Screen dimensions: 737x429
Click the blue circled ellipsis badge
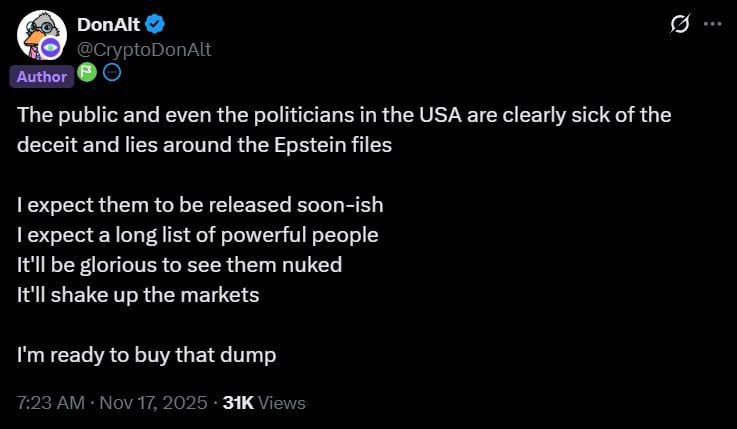pyautogui.click(x=112, y=73)
